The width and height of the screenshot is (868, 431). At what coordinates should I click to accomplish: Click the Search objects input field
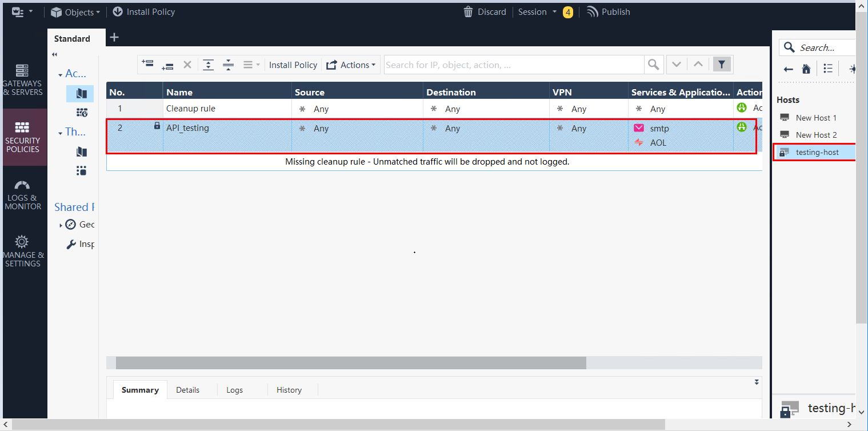[823, 47]
